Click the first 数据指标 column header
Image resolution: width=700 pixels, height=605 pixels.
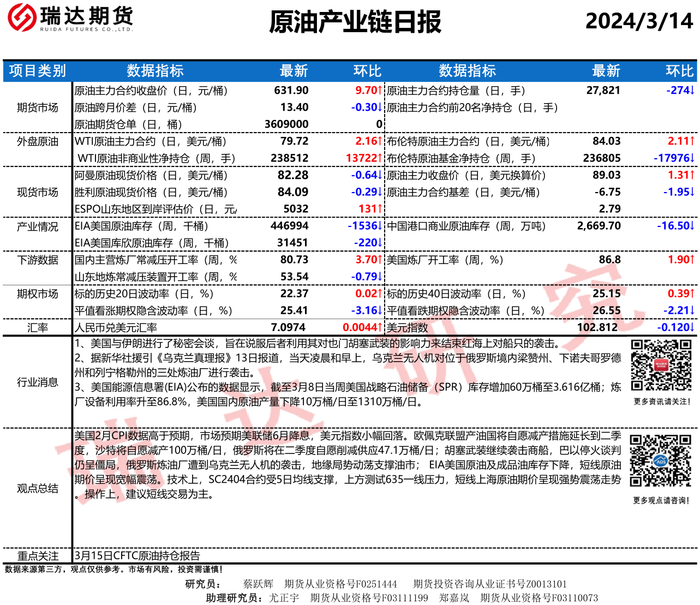pyautogui.click(x=155, y=71)
